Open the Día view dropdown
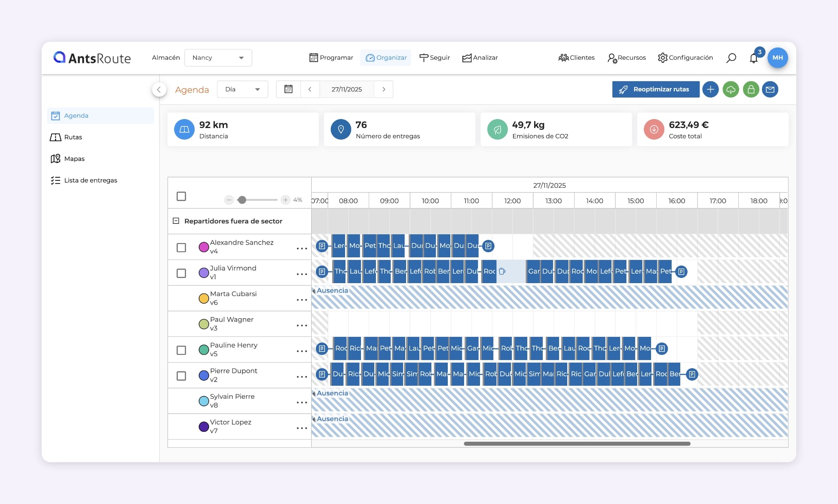 (x=242, y=89)
